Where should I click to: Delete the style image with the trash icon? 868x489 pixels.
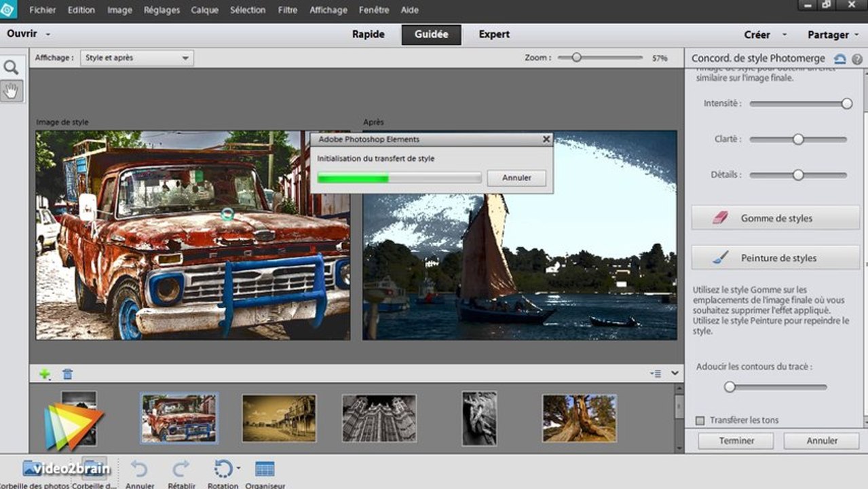[67, 374]
